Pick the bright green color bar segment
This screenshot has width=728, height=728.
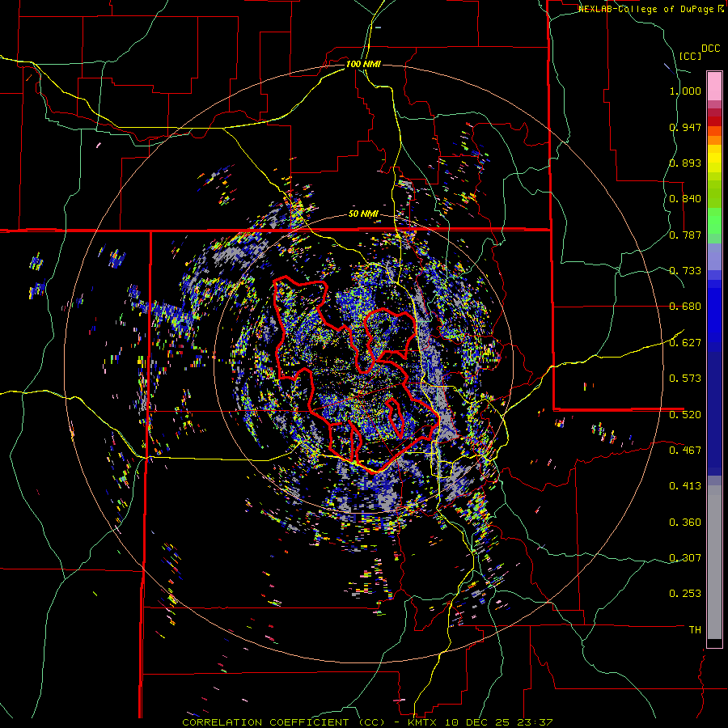[x=714, y=221]
